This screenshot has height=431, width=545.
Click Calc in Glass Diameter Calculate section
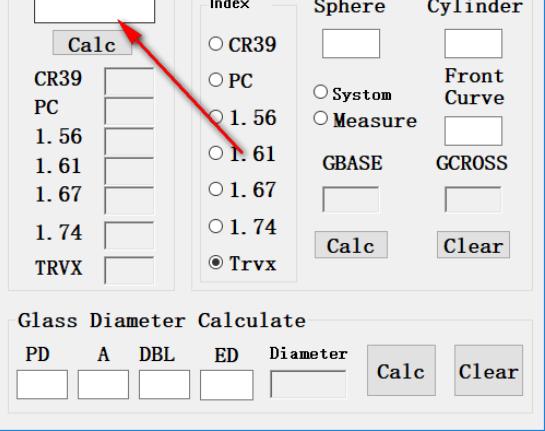401,370
